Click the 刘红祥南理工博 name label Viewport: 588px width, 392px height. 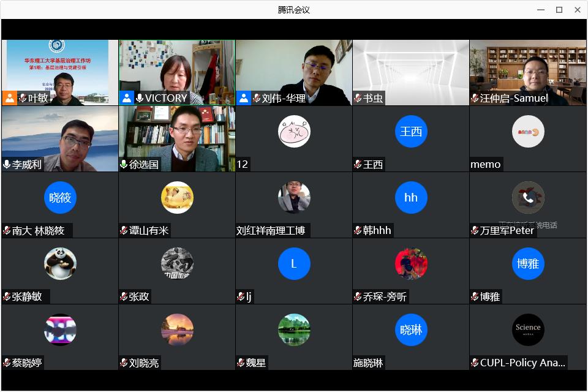pos(271,230)
